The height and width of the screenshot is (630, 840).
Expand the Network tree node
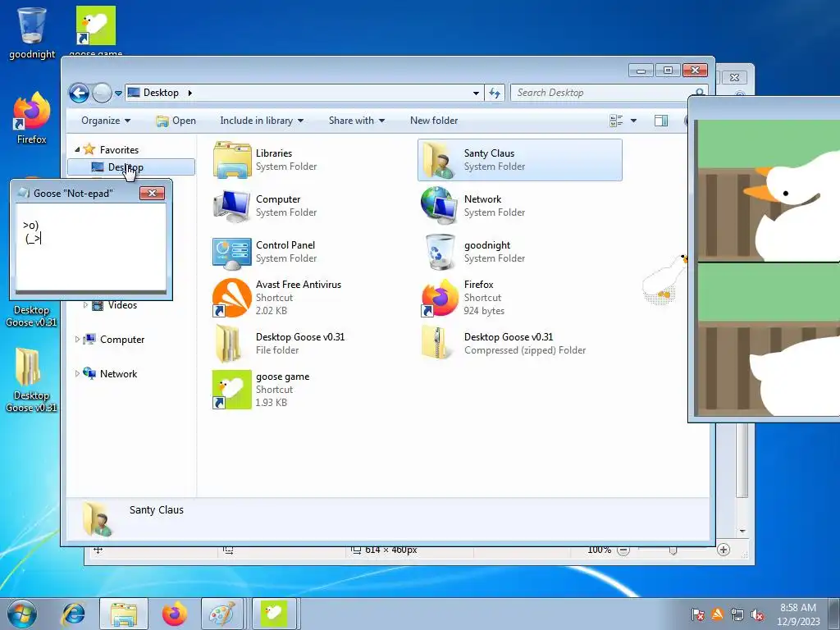pyautogui.click(x=77, y=373)
